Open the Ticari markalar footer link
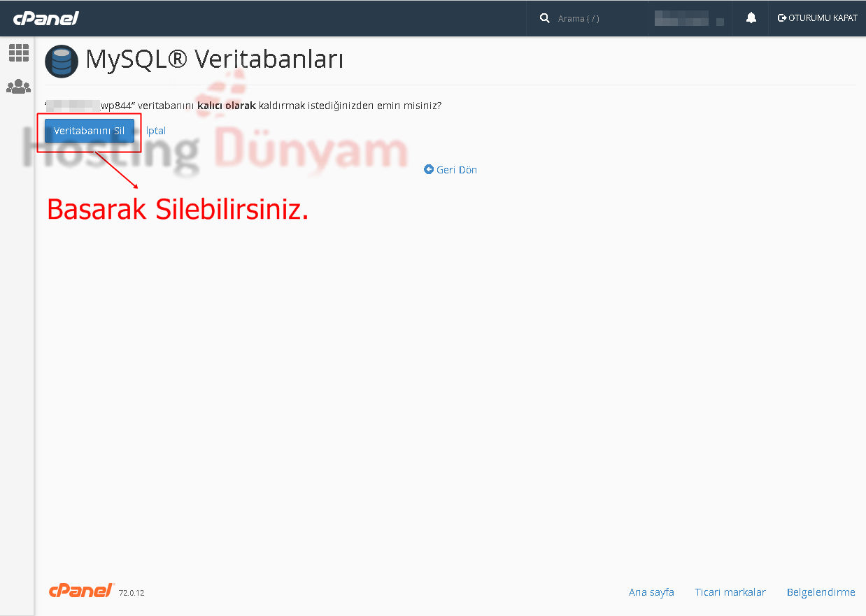 pos(730,592)
